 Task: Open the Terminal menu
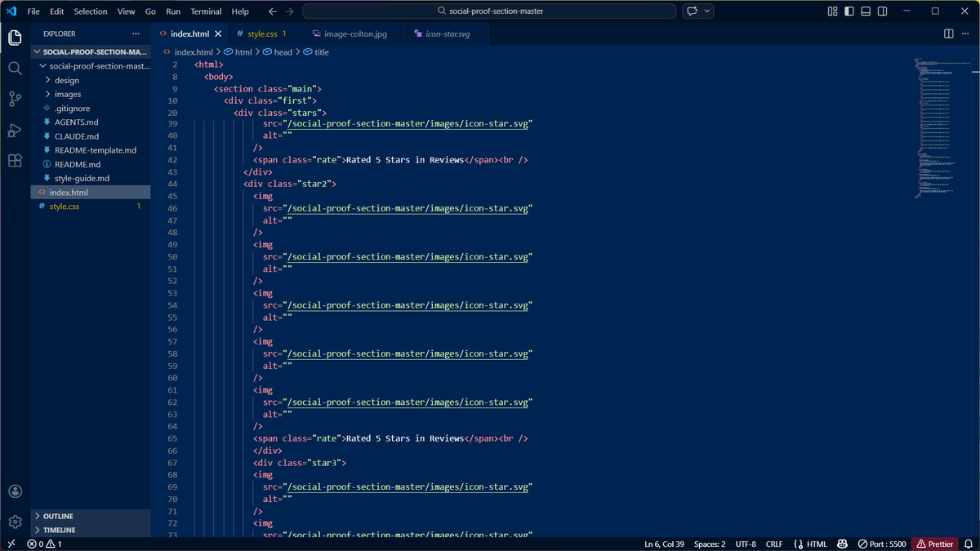pos(206,11)
